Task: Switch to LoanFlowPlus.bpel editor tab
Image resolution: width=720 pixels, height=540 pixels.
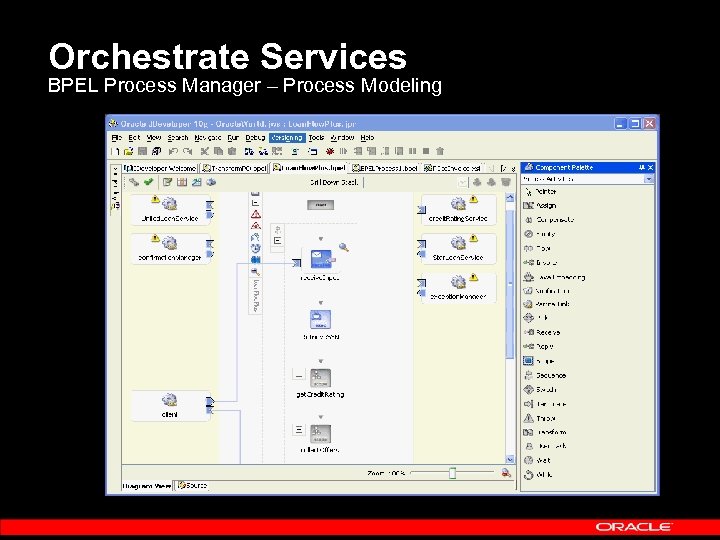Action: click(x=309, y=168)
